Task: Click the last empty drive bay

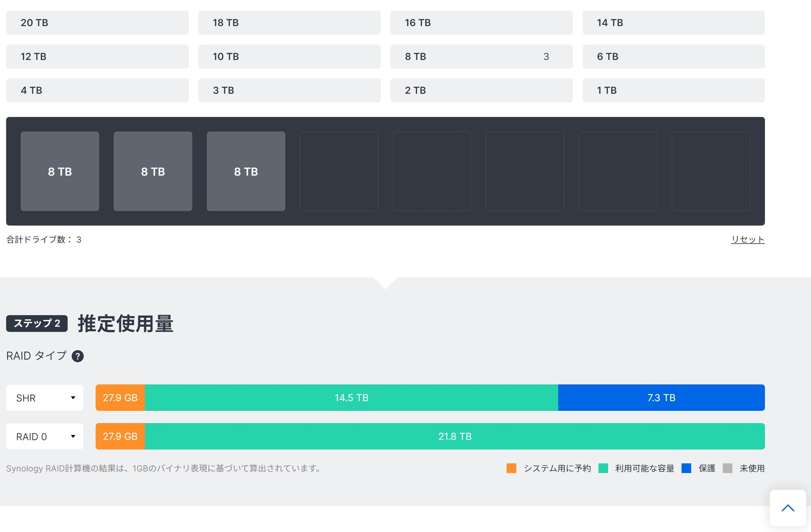Action: pos(711,171)
